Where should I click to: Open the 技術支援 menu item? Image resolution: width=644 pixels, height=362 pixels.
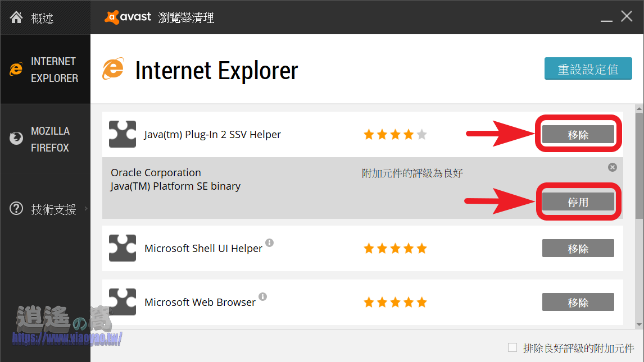pos(54,209)
